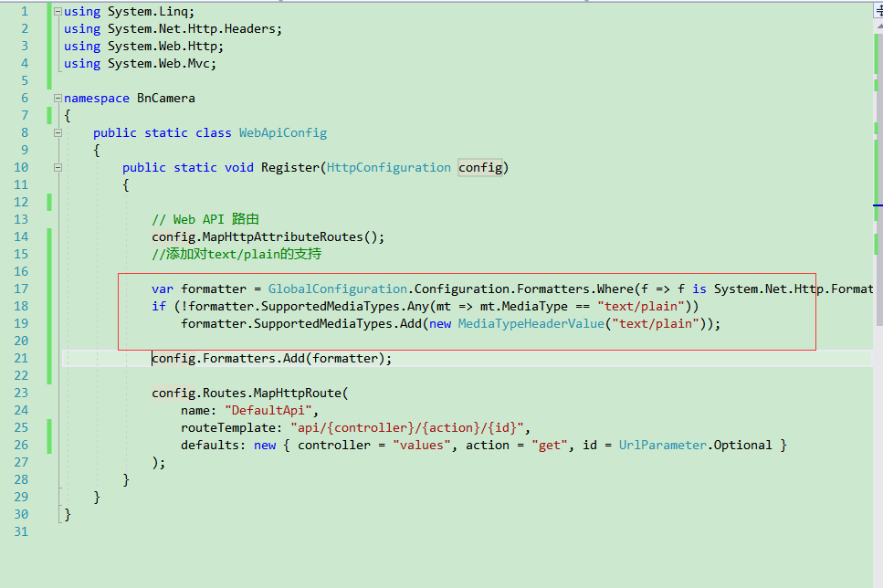
Task: Click the "get" string literal
Action: coord(550,446)
